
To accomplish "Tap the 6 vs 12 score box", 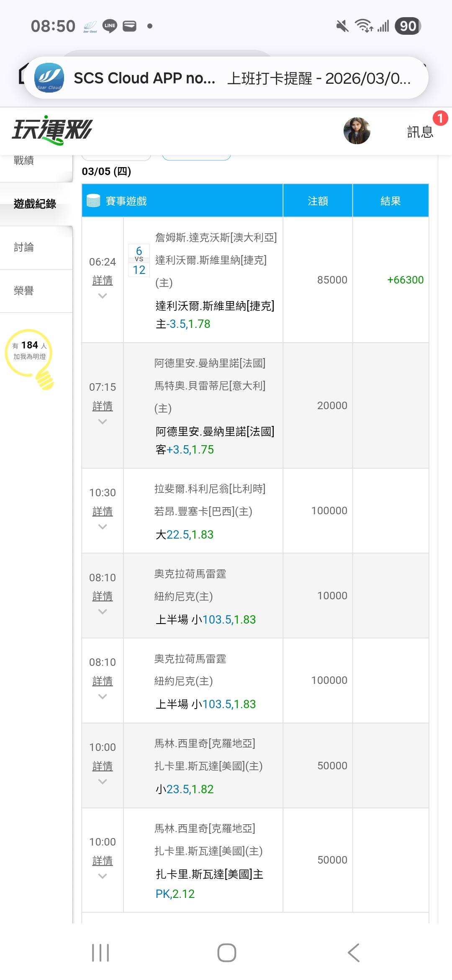I will (x=139, y=260).
